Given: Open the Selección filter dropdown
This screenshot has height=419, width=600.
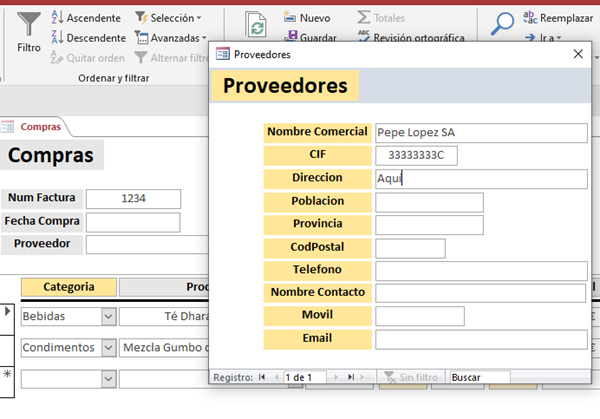Looking at the screenshot, I should pos(168,18).
